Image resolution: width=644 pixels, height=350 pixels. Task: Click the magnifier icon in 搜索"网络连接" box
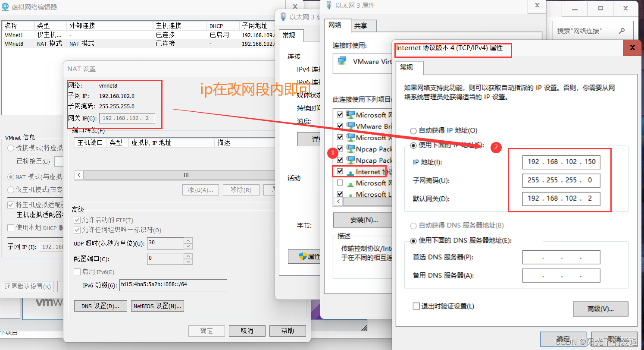[622, 31]
